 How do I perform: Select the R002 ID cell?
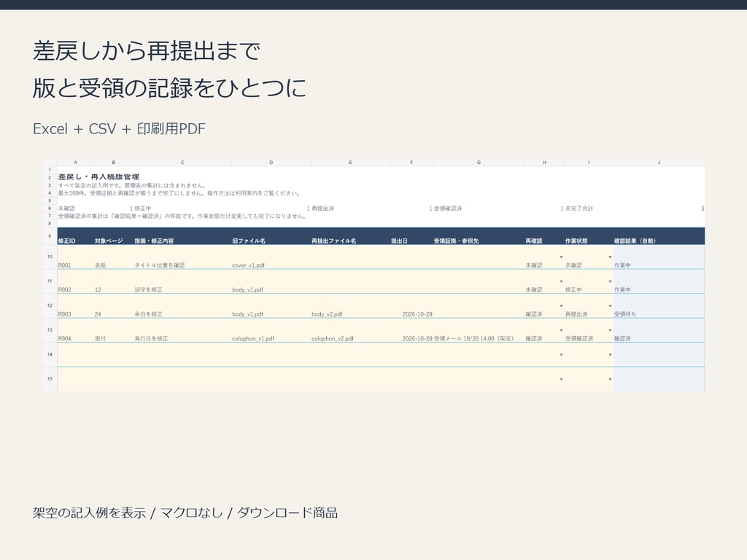pos(76,282)
